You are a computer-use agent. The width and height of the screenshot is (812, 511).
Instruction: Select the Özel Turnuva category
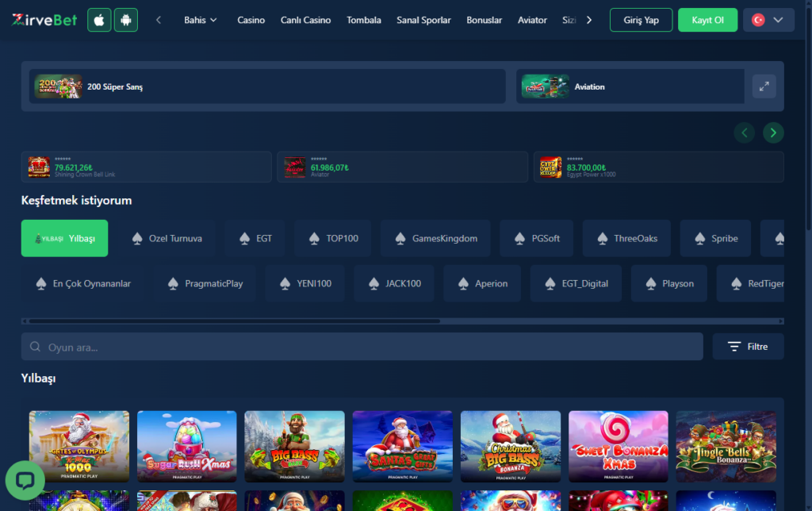(167, 238)
